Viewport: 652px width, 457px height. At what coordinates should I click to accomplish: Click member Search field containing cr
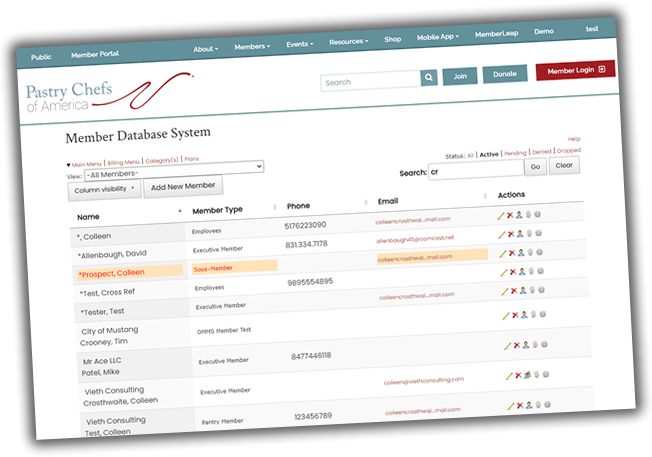(476, 170)
